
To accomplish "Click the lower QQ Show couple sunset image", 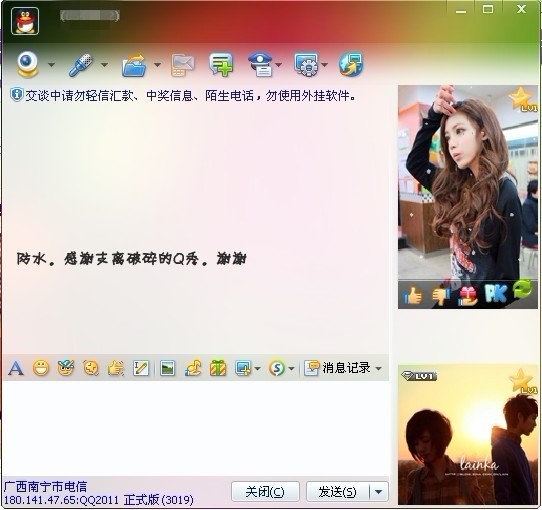I will (x=468, y=435).
